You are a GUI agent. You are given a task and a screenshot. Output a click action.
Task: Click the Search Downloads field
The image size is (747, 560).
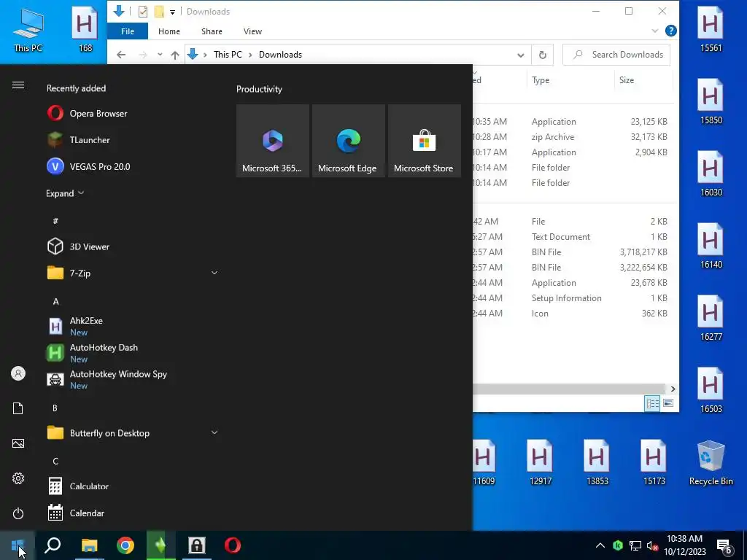tap(616, 55)
